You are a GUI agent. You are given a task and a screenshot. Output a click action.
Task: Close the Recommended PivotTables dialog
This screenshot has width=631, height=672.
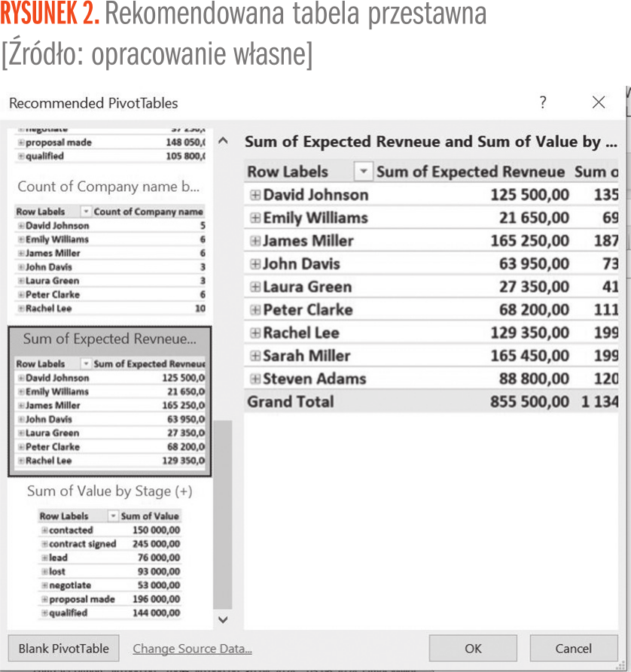click(x=599, y=102)
